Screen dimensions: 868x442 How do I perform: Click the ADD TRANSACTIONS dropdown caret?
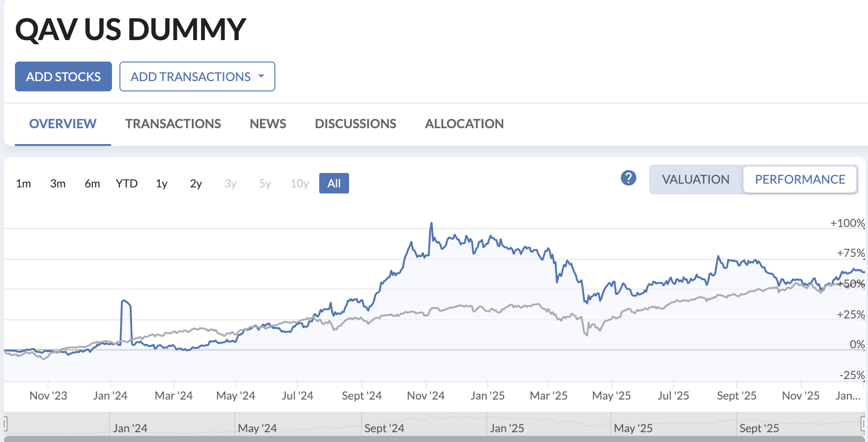tap(262, 76)
